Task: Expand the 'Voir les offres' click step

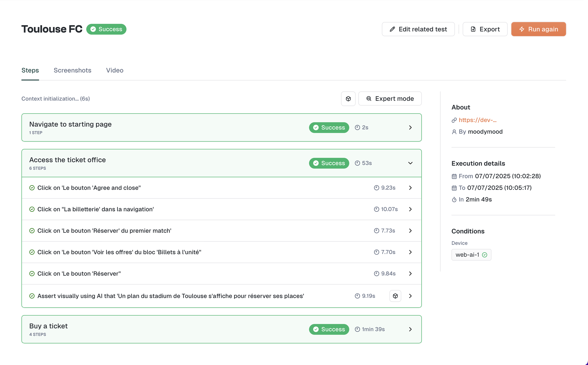Action: point(410,252)
